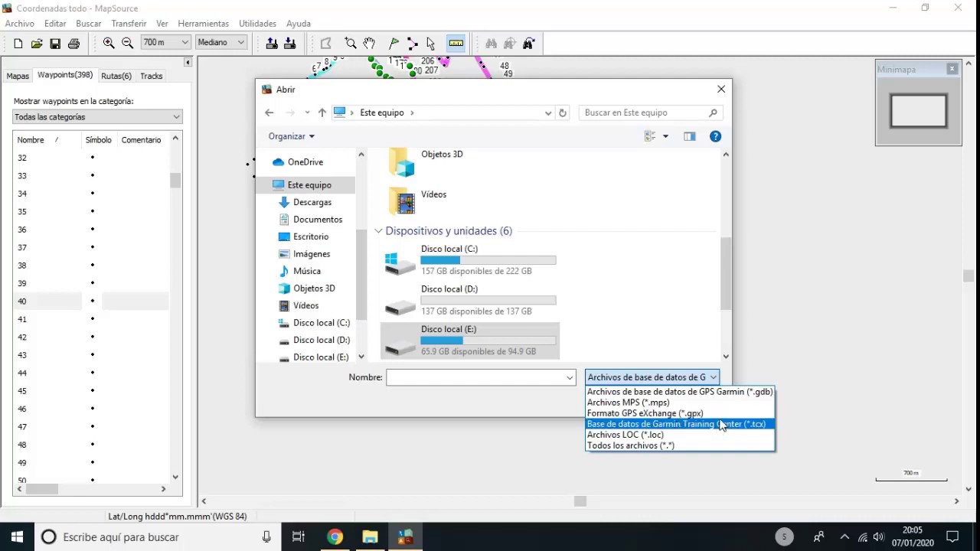Open the Nombre filename dropdown arrow
The height and width of the screenshot is (551, 980).
coord(570,377)
